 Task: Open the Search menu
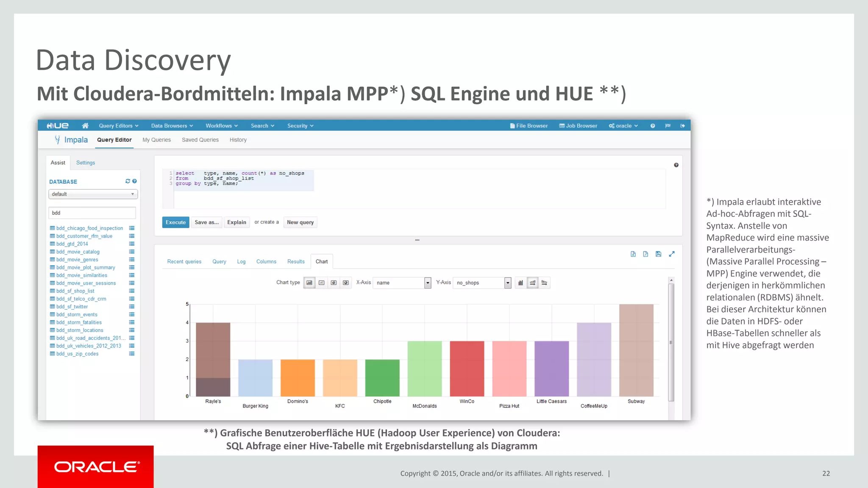coord(262,126)
